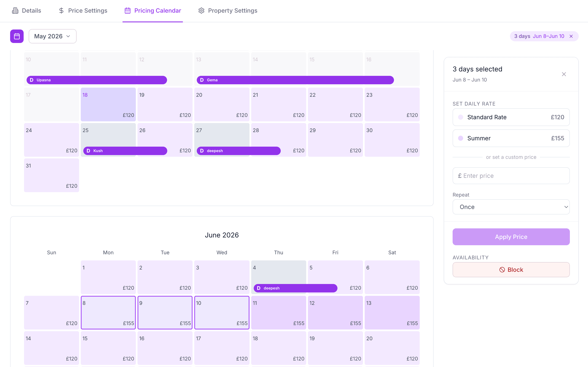The height and width of the screenshot is (367, 588).
Task: Toggle selection of June 9 cell
Action: (165, 312)
